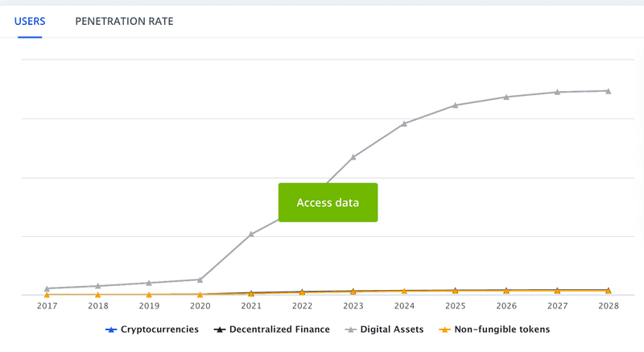Toggle Non-fungible tokens legend entry
The height and width of the screenshot is (352, 644).
tap(494, 329)
